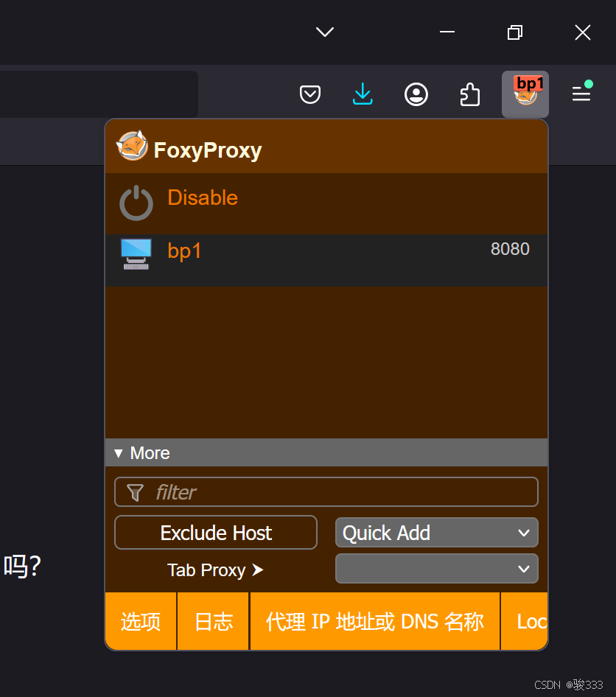Click the FoxyProxy fox logo
The image size is (616, 697).
[132, 145]
